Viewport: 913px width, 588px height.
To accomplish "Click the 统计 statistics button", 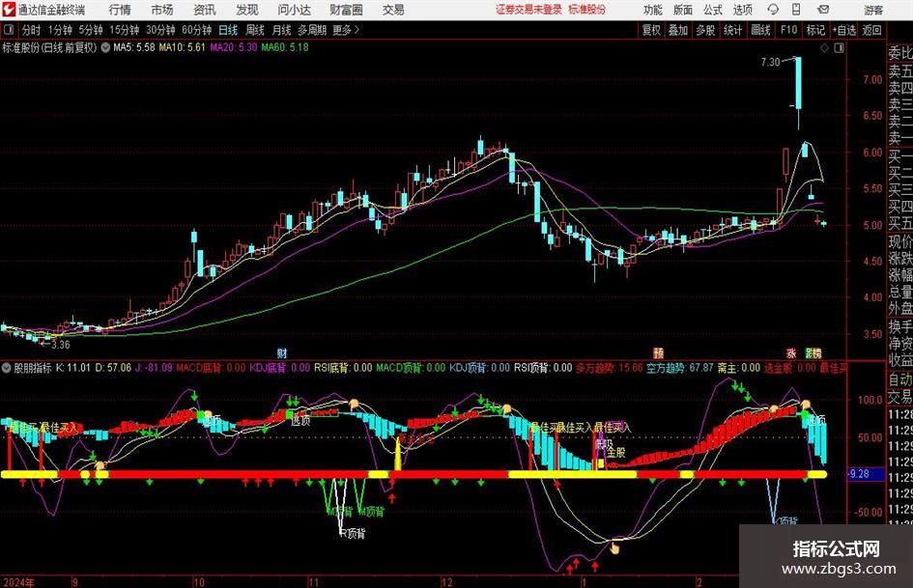I will click(732, 30).
